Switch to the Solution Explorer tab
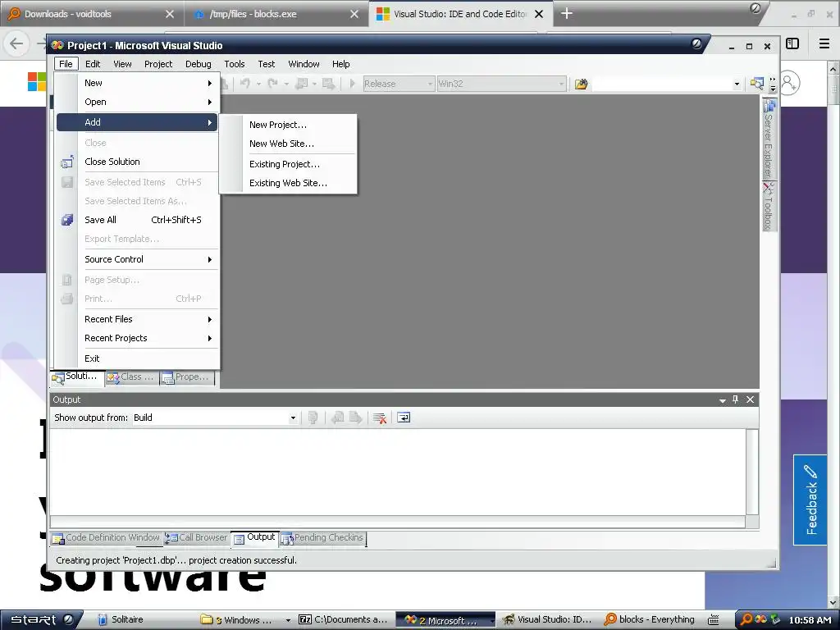 point(77,377)
